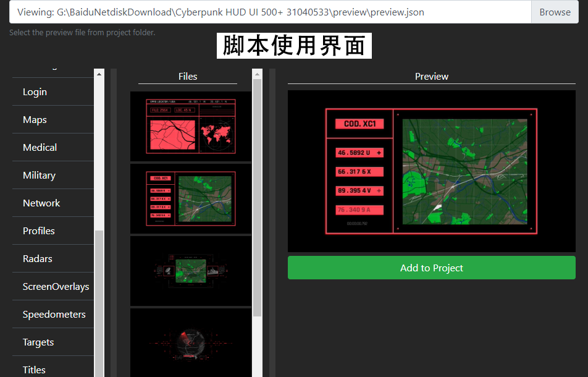Click the Preview panel heading

pyautogui.click(x=432, y=77)
